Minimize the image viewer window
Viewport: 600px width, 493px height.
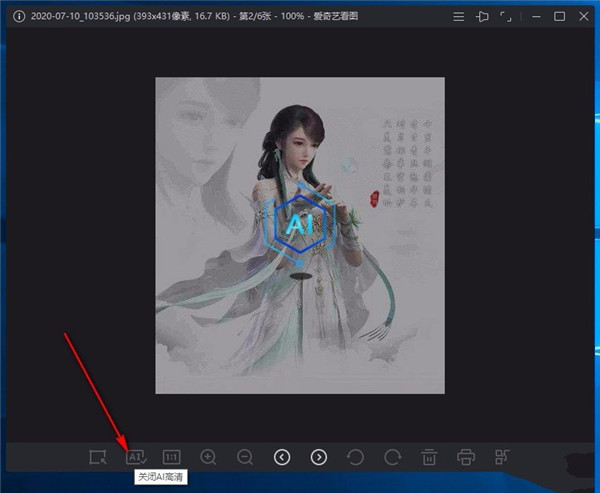[x=534, y=16]
